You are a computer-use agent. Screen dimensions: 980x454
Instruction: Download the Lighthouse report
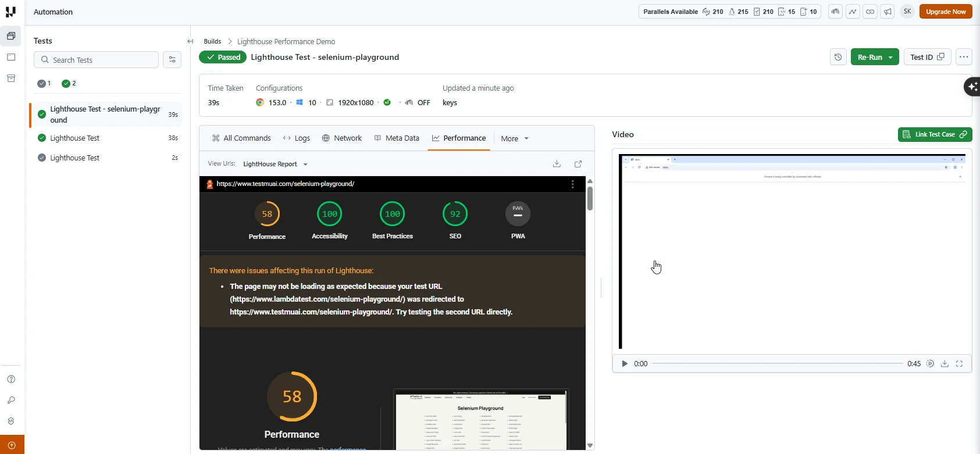tap(557, 164)
